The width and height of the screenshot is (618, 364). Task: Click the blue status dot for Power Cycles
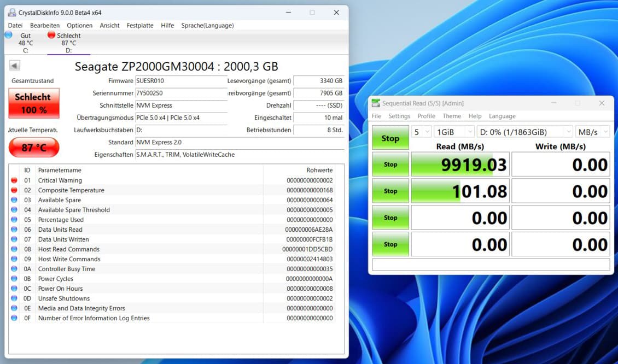14,279
